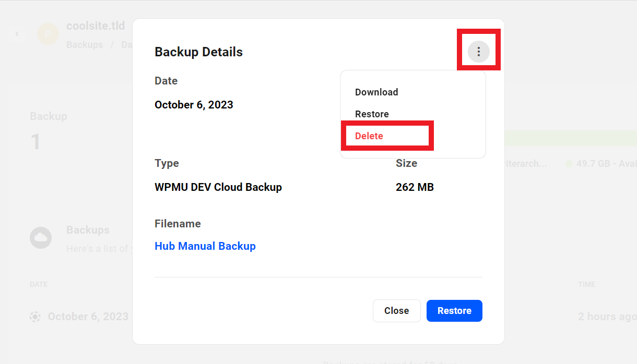This screenshot has width=637, height=364.
Task: Choose Restore from the options dropdown menu
Action: pos(372,114)
